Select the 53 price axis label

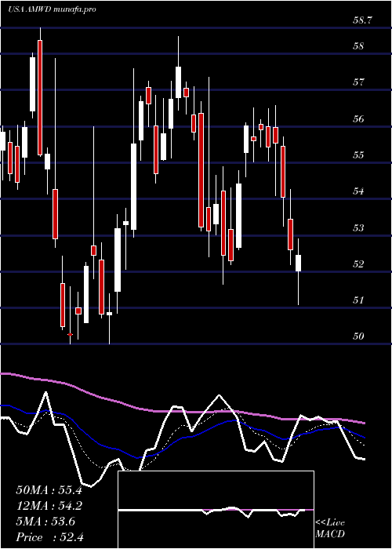tap(359, 227)
